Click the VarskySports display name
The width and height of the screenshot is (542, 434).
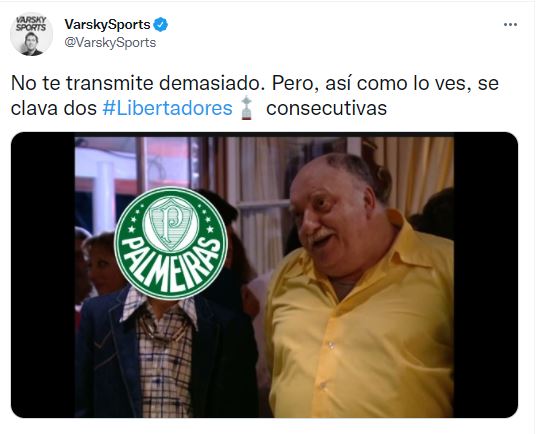click(107, 25)
